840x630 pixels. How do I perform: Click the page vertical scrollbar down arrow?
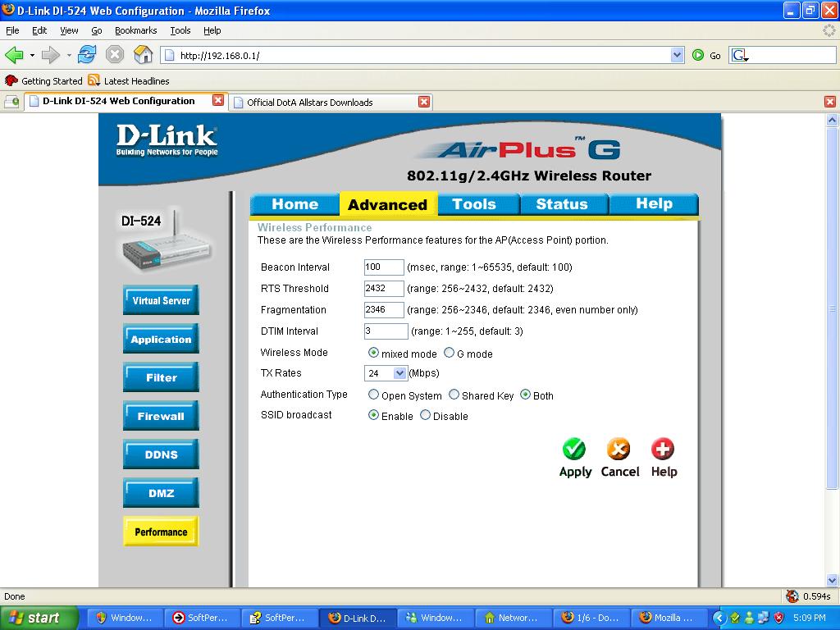pyautogui.click(x=832, y=580)
